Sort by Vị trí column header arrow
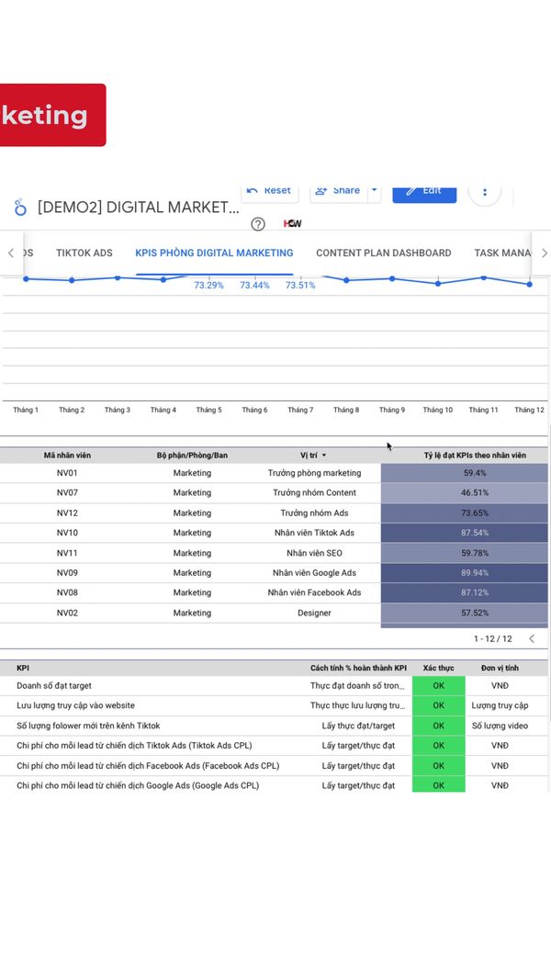This screenshot has width=551, height=980. pyautogui.click(x=324, y=456)
